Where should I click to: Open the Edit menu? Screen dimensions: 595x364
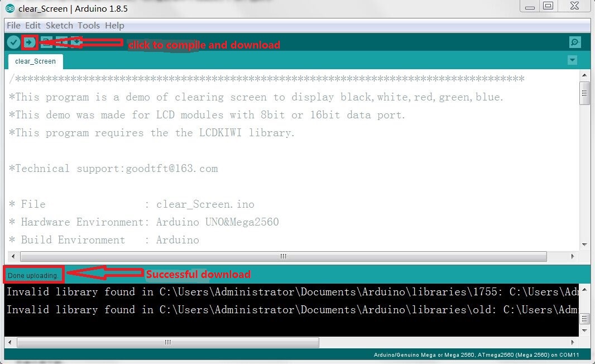33,26
